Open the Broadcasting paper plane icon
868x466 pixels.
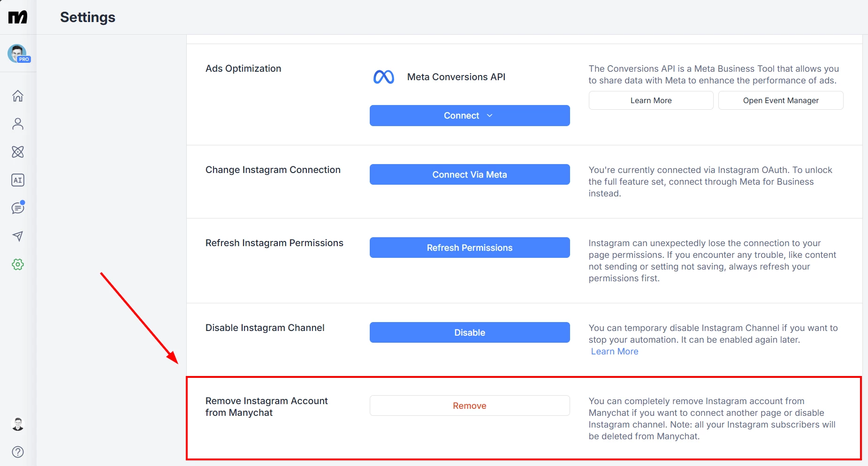[18, 236]
